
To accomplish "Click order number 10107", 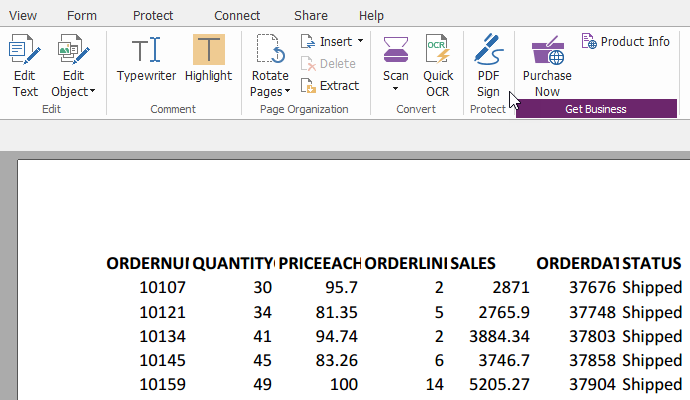I will pos(162,288).
